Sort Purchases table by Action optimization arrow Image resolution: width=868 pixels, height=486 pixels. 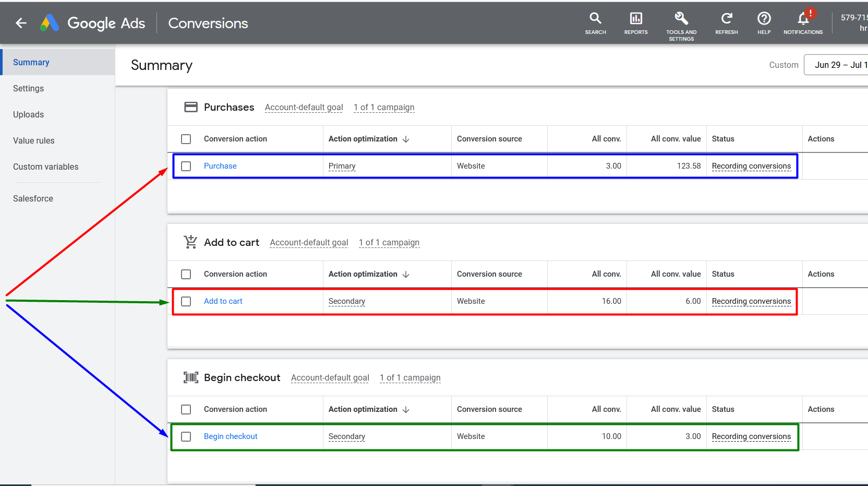(x=406, y=139)
